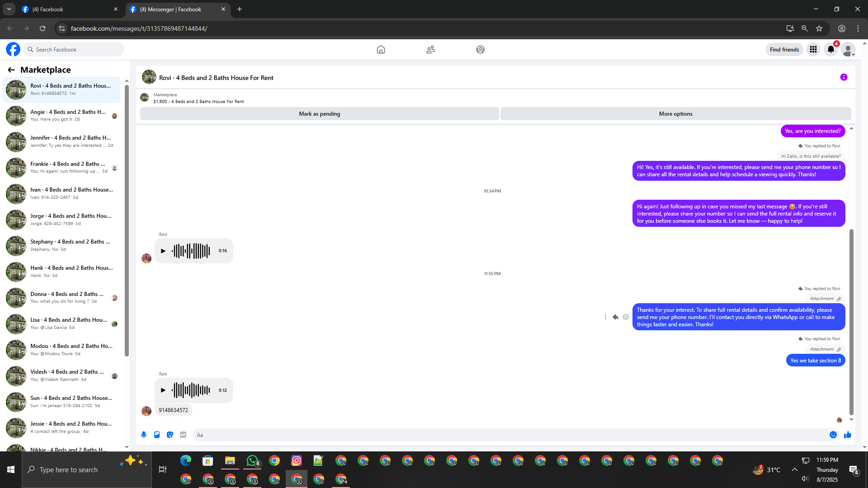Open account profile dropdown
868x488 pixels.
click(848, 50)
